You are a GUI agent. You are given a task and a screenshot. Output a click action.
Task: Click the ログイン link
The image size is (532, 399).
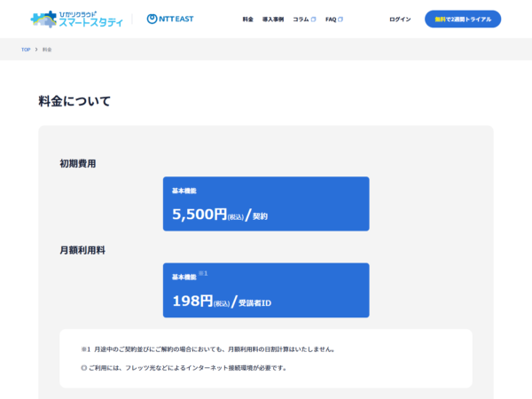tap(400, 20)
